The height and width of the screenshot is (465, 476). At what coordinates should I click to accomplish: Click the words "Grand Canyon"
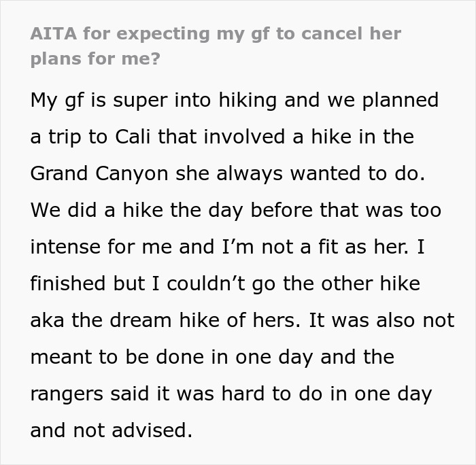click(x=99, y=173)
